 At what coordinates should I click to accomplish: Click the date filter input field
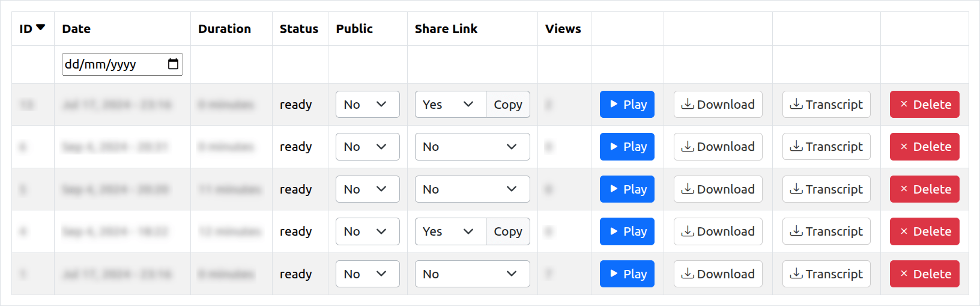(x=122, y=64)
